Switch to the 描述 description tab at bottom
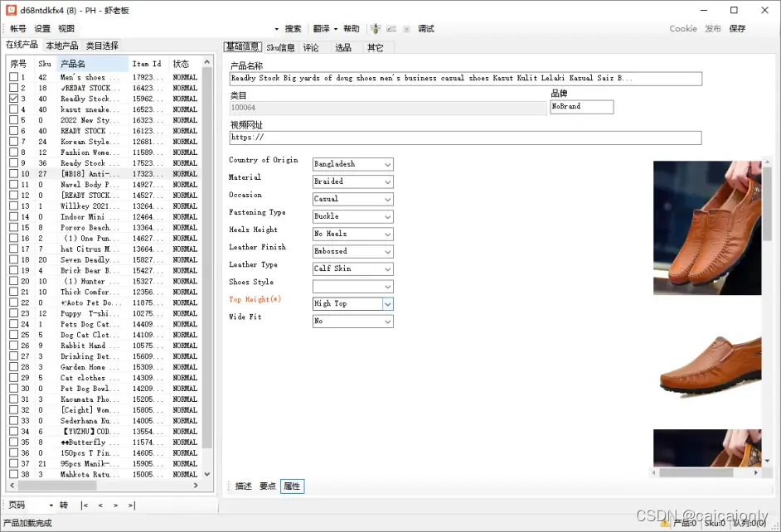Viewport: 781px width, 532px height. pyautogui.click(x=244, y=486)
